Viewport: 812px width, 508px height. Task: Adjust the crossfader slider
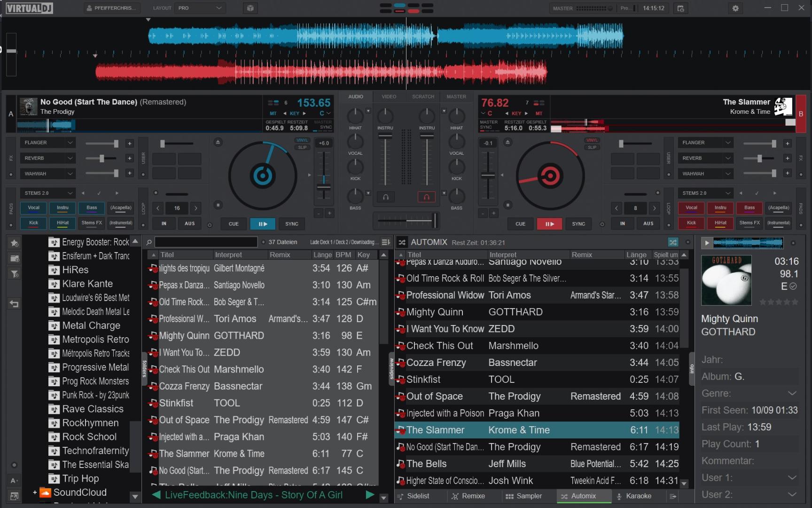pos(434,220)
